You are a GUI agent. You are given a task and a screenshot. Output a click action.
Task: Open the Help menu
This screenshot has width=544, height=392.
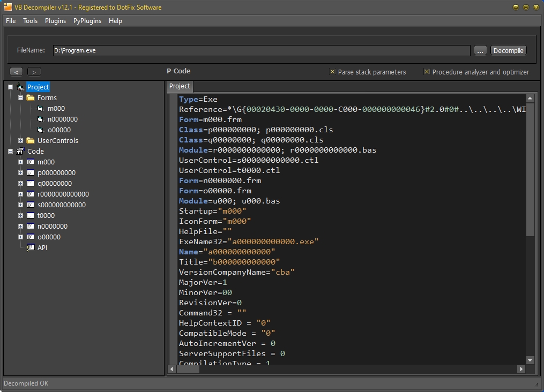[x=116, y=21]
